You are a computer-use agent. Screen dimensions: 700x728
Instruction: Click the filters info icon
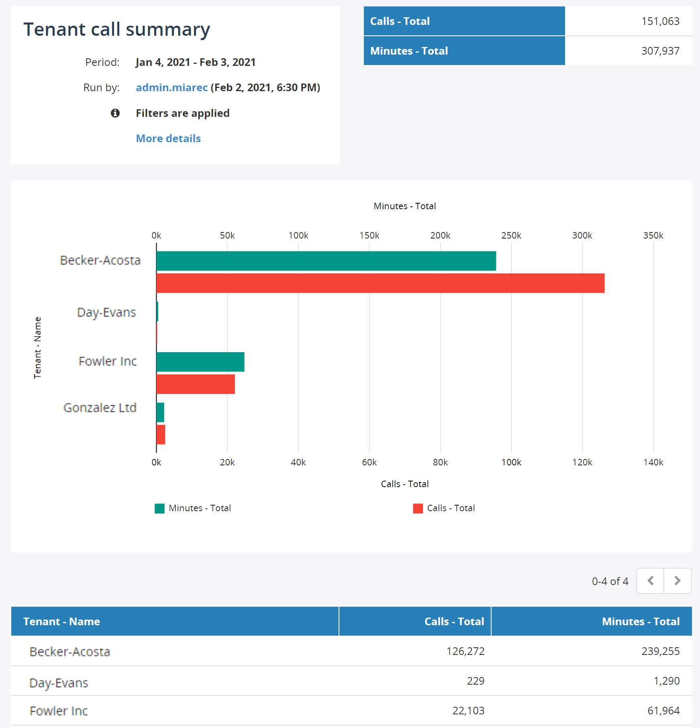tap(115, 113)
